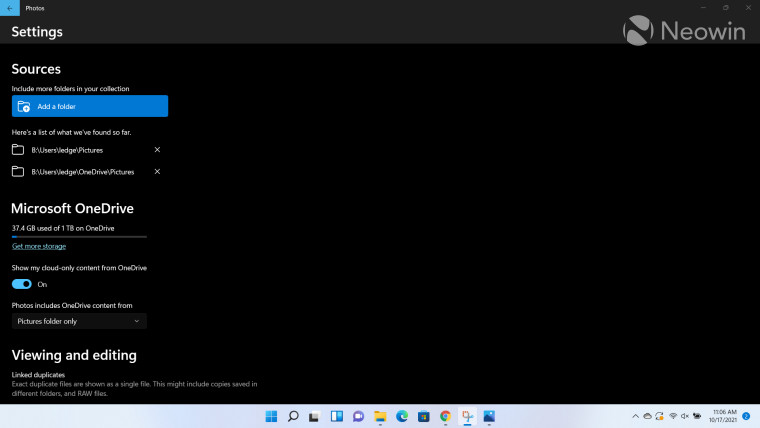Click the 37.4 GB used of 1 TB text
The width and height of the screenshot is (760, 428).
pos(63,228)
